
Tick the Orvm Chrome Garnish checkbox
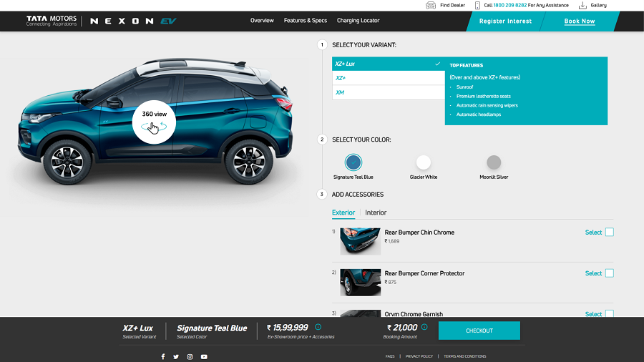click(x=609, y=313)
